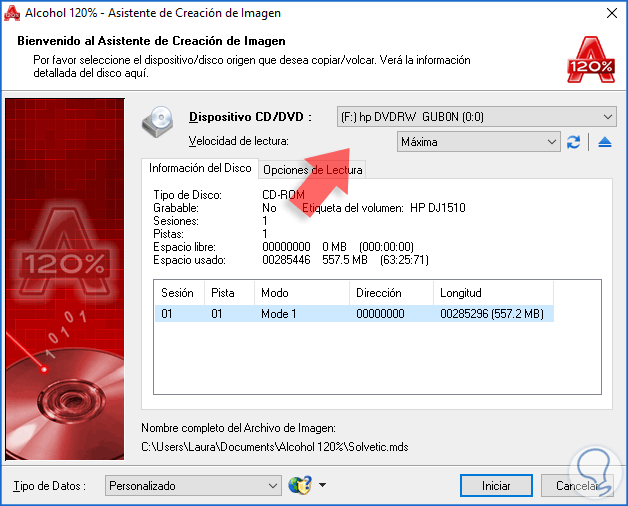Click the 00000000 address cell in track row
628x506 pixels.
(380, 313)
